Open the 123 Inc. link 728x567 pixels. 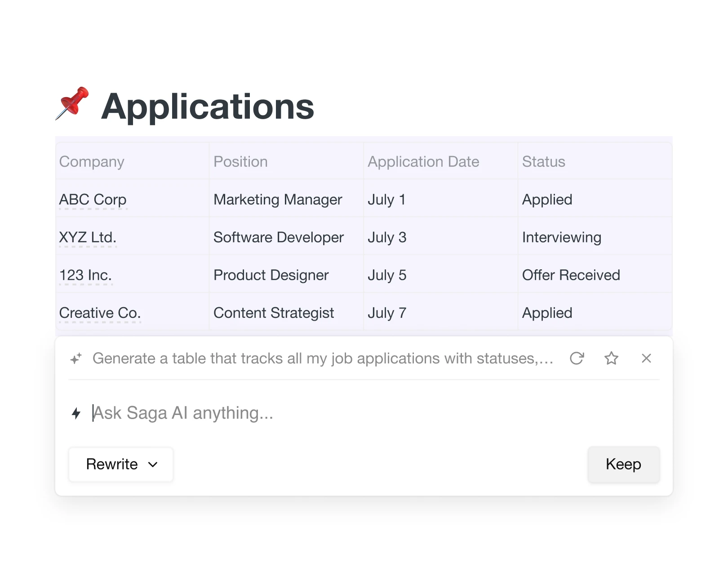[x=85, y=275]
